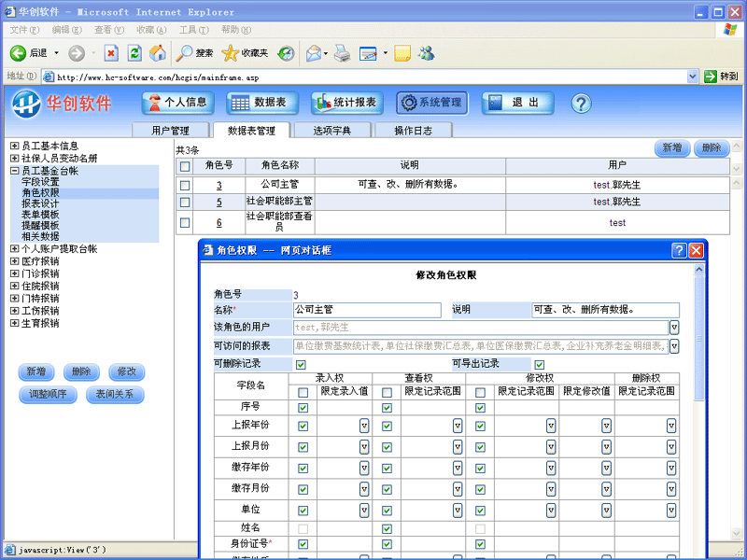Click the blue help question mark icon
This screenshot has width=747, height=560.
pos(582,103)
